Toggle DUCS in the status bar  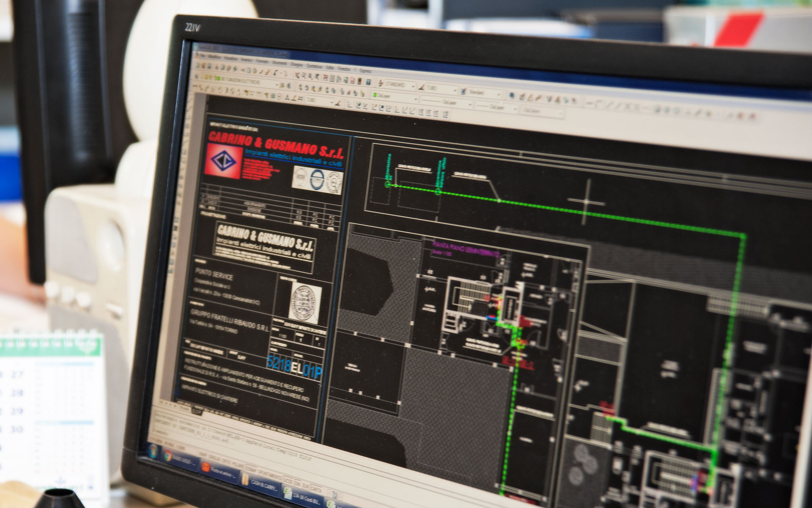coord(288,481)
